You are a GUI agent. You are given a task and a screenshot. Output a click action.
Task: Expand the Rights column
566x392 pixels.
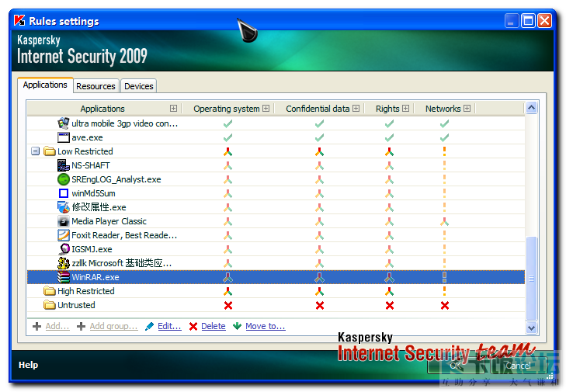406,109
